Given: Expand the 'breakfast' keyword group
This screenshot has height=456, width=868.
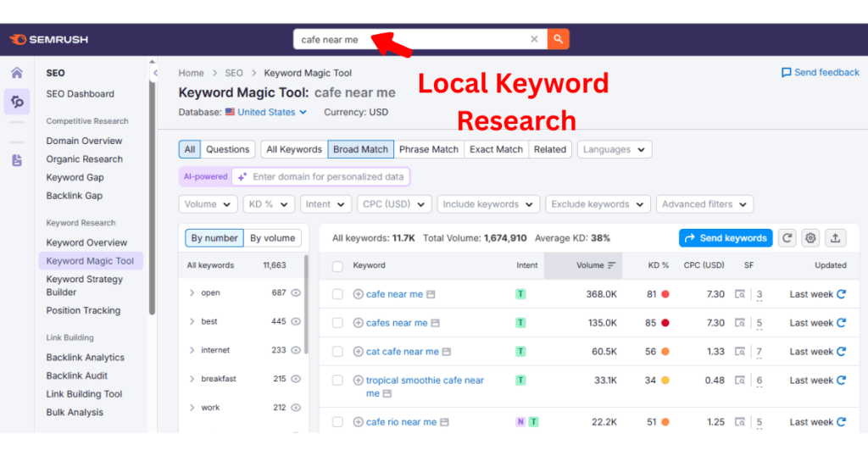Looking at the screenshot, I should click(x=192, y=379).
